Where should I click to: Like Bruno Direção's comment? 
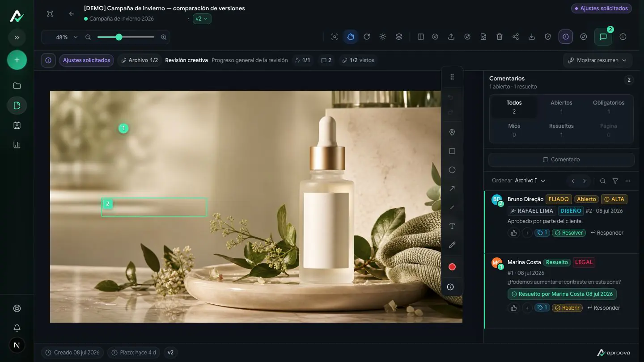pos(514,233)
